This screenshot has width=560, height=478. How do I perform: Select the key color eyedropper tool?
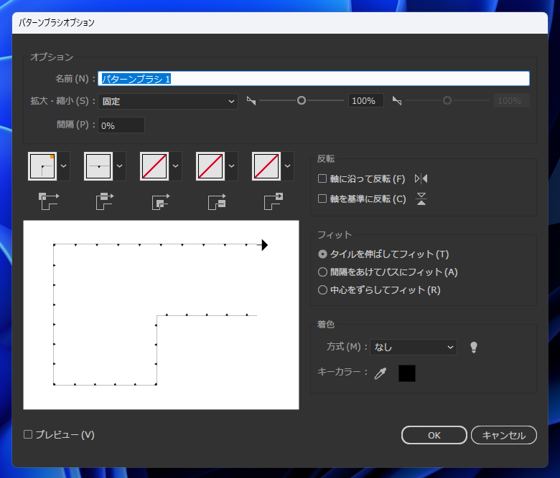pyautogui.click(x=380, y=373)
